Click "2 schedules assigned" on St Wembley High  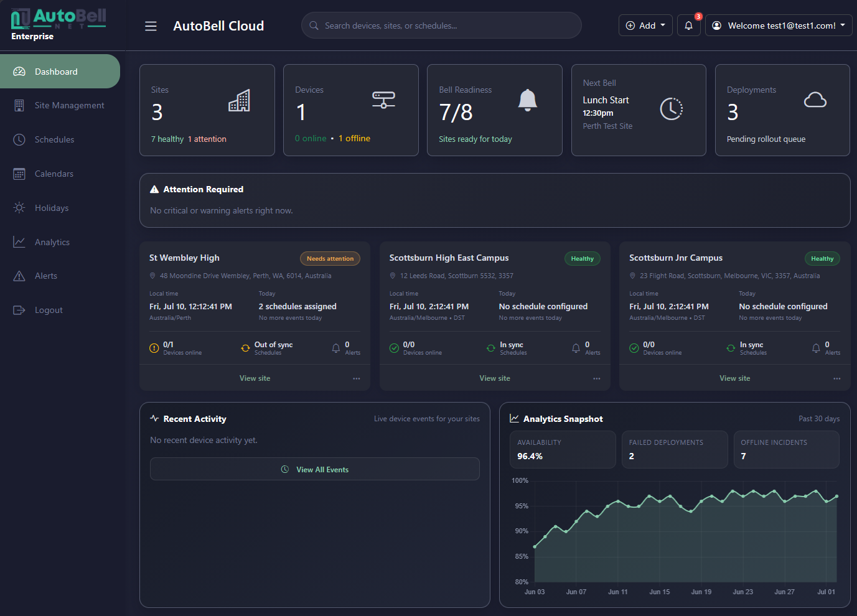tap(297, 306)
